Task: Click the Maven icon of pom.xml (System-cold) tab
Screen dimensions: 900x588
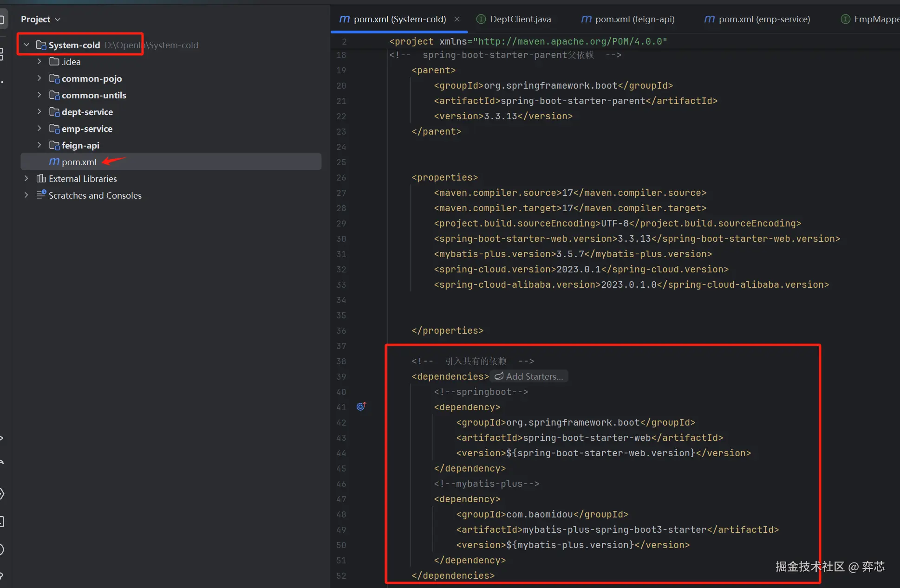Action: (x=344, y=19)
